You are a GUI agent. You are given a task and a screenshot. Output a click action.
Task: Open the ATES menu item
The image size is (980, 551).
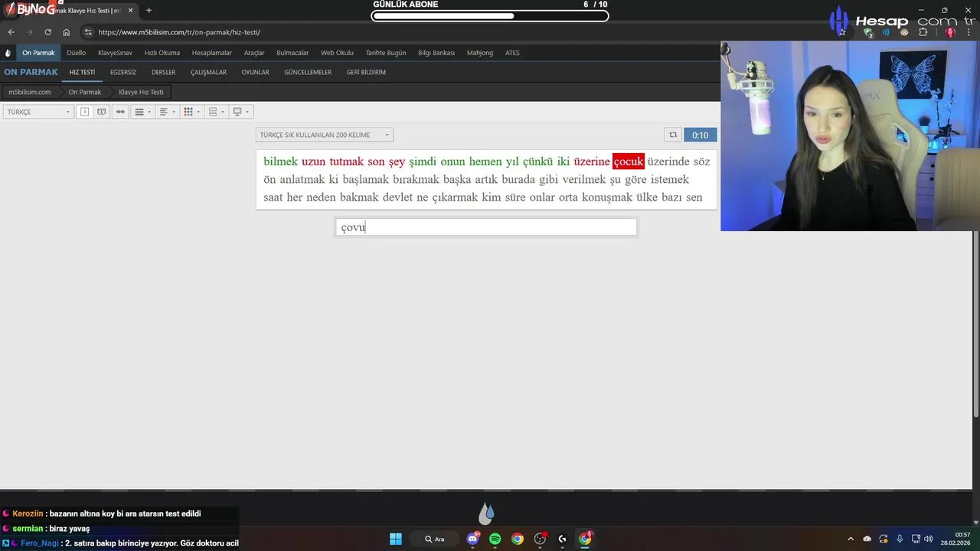[x=512, y=53]
